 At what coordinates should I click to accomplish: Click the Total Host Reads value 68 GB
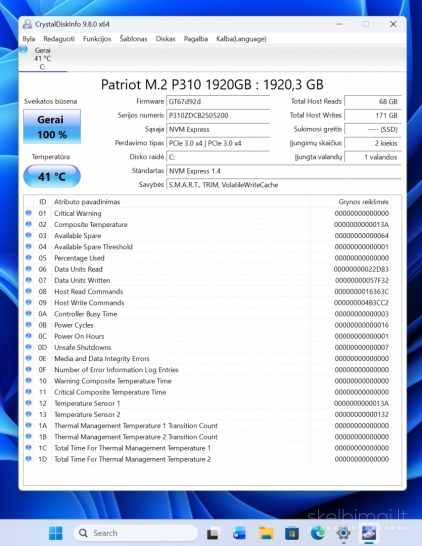click(373, 102)
